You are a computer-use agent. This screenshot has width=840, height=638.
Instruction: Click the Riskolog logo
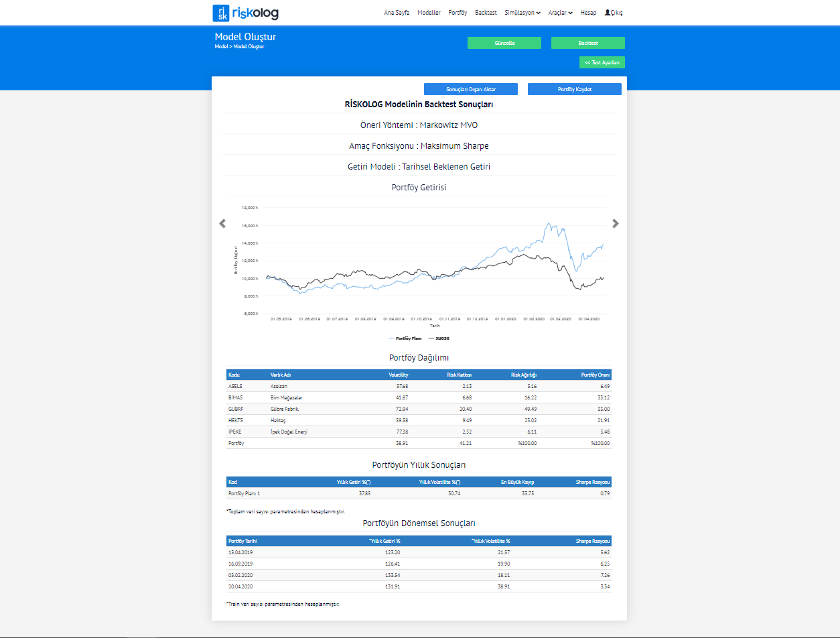click(x=245, y=13)
